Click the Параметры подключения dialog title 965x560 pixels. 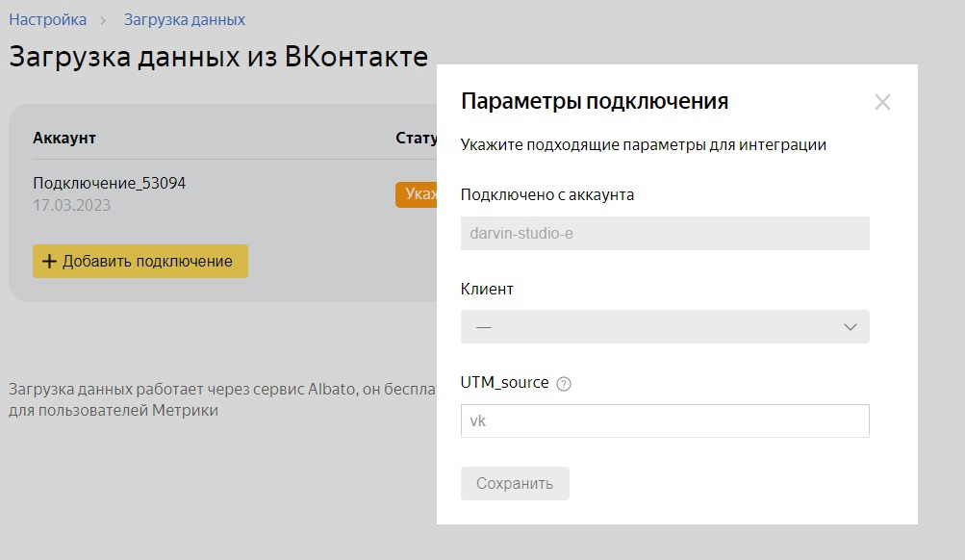click(x=594, y=101)
